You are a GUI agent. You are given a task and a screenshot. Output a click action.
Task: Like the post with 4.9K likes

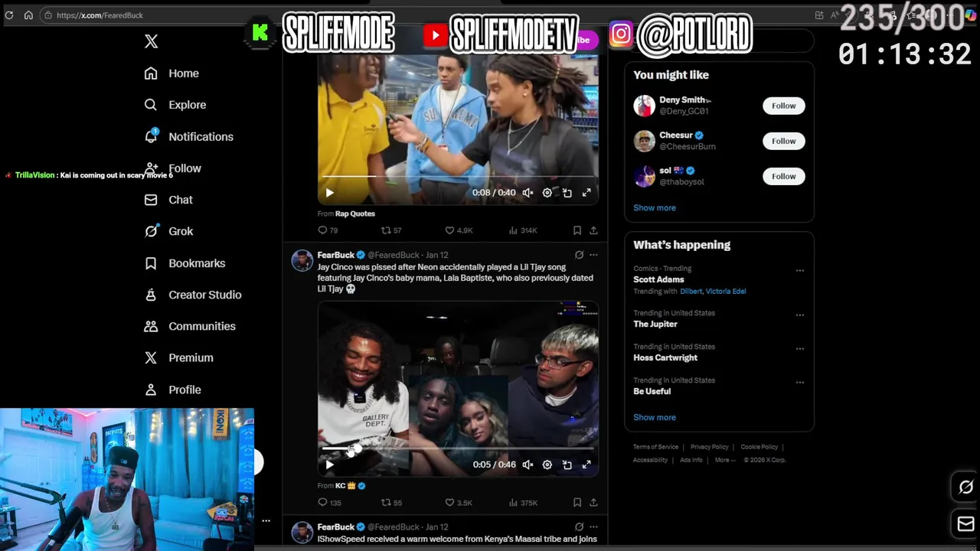point(459,230)
